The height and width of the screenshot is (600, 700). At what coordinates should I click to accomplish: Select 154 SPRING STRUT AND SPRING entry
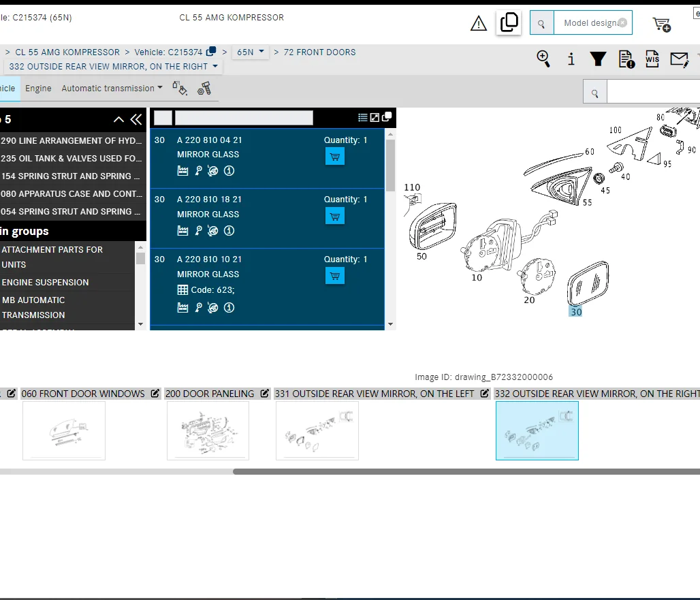coord(71,176)
